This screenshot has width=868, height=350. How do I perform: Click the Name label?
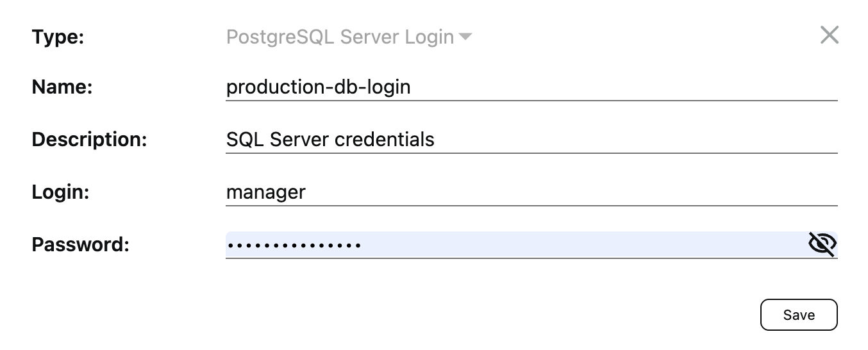62,87
